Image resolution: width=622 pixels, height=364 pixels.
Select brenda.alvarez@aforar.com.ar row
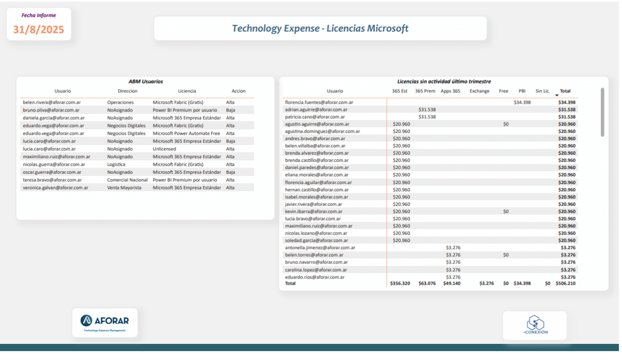[x=430, y=153]
